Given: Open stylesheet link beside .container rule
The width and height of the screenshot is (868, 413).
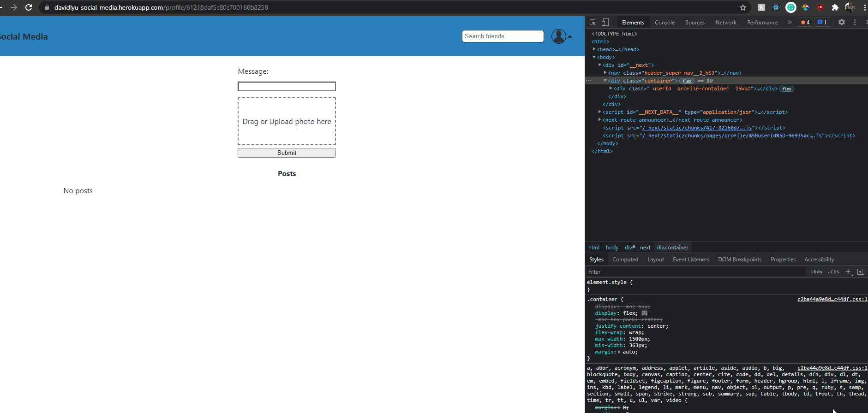Looking at the screenshot, I should point(832,299).
